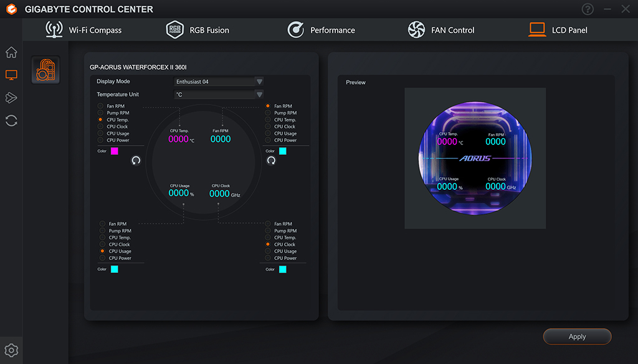Click the Fan RPM readout in layout circle
638x364 pixels.
221,136
